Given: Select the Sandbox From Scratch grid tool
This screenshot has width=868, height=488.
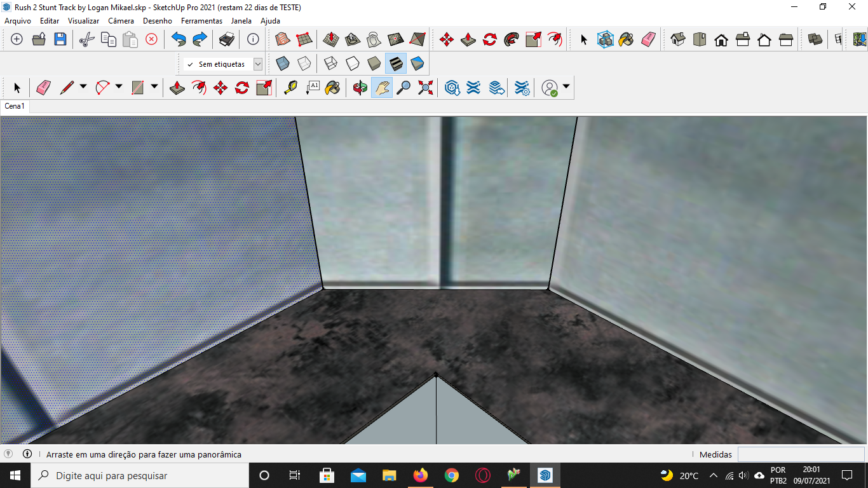Looking at the screenshot, I should pos(304,39).
